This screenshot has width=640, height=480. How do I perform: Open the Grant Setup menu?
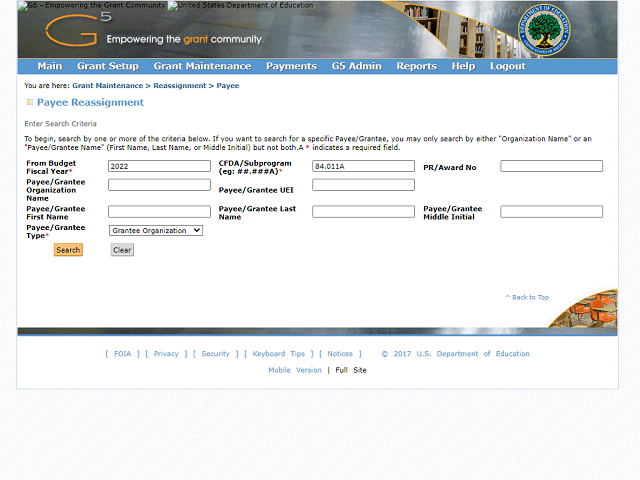pos(108,66)
